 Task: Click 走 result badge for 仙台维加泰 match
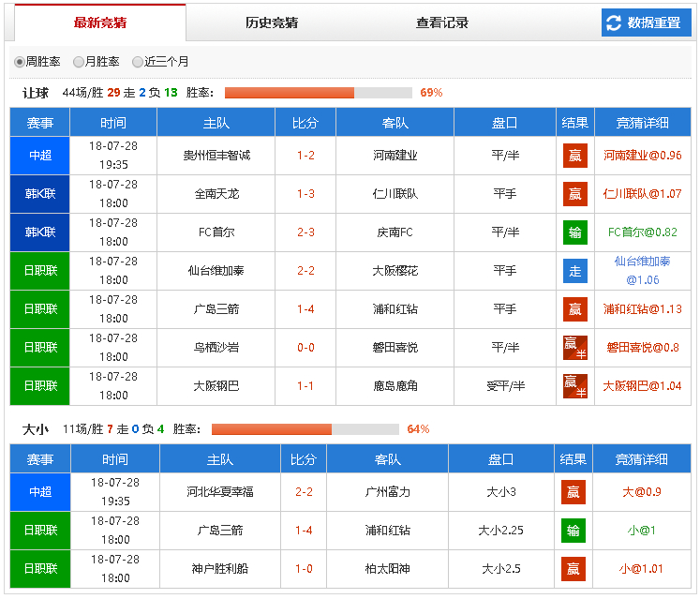click(575, 271)
